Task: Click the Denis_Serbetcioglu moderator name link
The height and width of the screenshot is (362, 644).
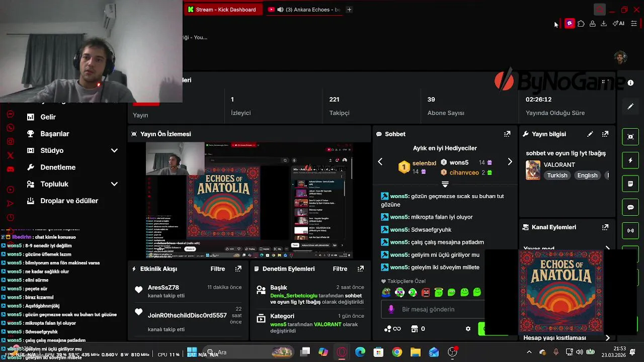Action: 294,296
